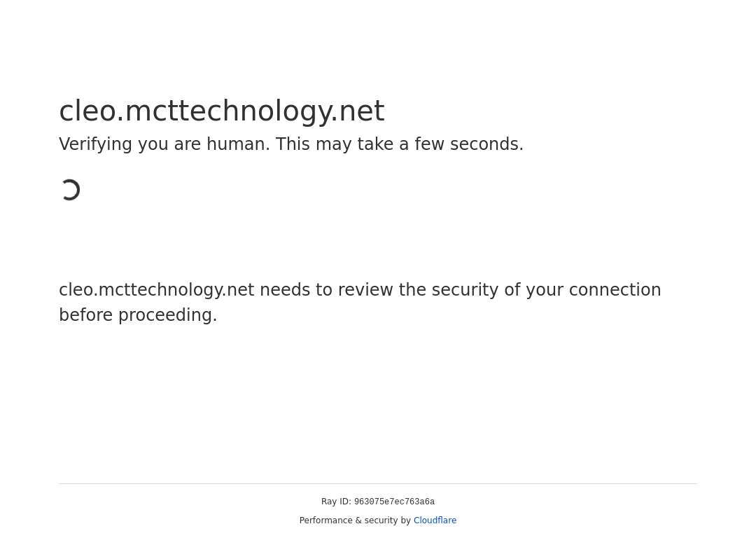The width and height of the screenshot is (756, 538).
Task: Click the "before proceeding." text line
Action: [x=138, y=315]
